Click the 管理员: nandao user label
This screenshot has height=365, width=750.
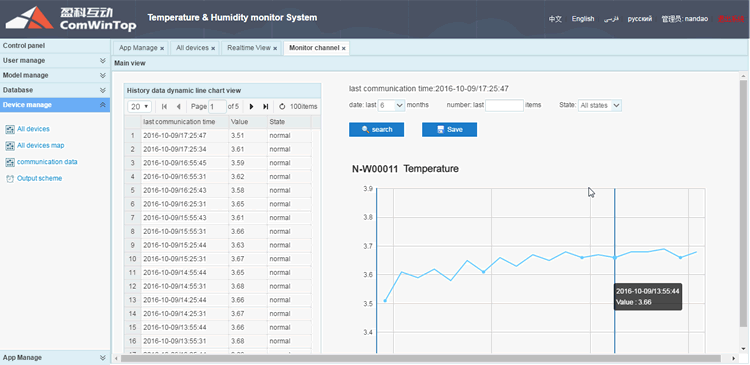click(x=684, y=19)
